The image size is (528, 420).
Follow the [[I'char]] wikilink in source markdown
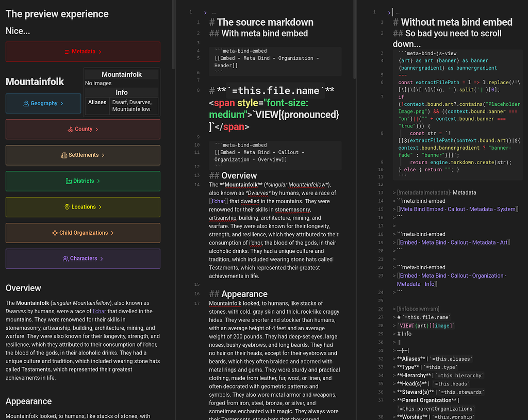[219, 201]
